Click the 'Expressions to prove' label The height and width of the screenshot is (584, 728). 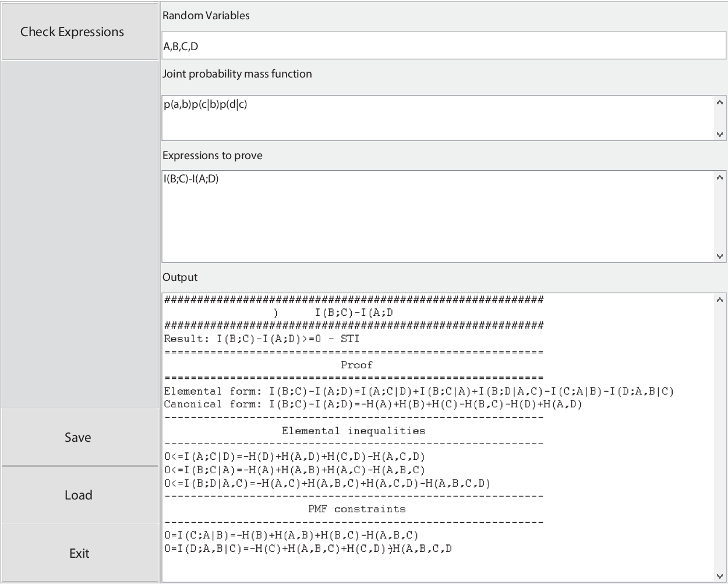tap(213, 156)
